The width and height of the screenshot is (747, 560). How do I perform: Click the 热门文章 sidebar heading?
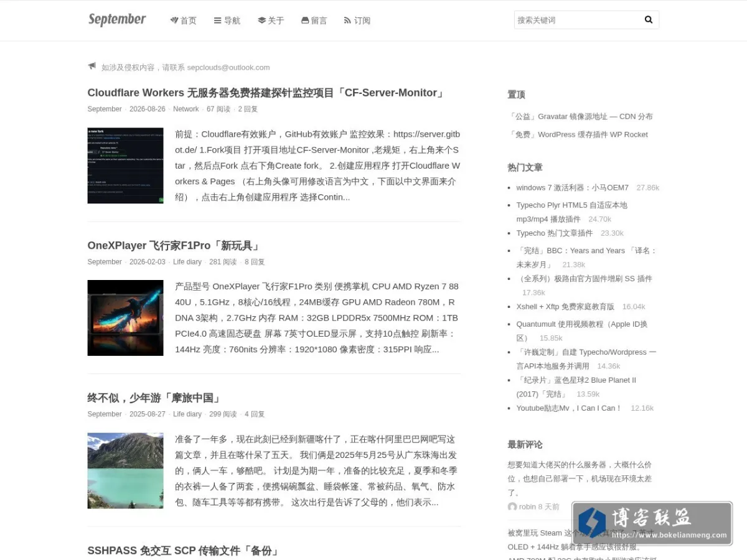click(525, 167)
